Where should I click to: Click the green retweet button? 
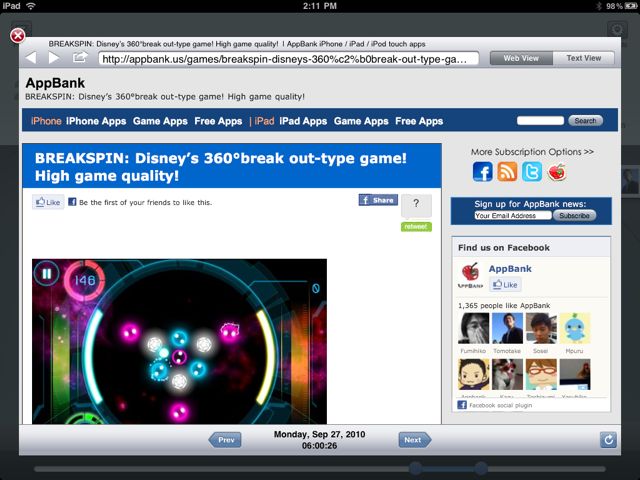[x=416, y=227]
